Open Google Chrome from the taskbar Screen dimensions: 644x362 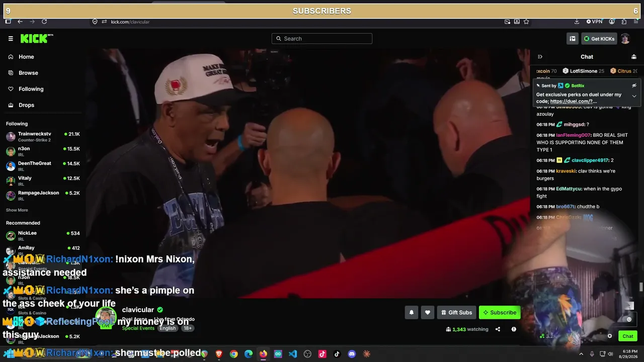233,354
